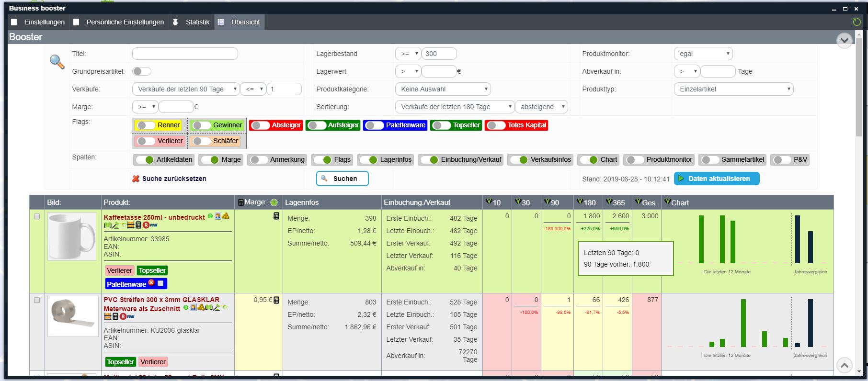Click the Lagerbestand value input field
The image size is (868, 381).
point(439,54)
